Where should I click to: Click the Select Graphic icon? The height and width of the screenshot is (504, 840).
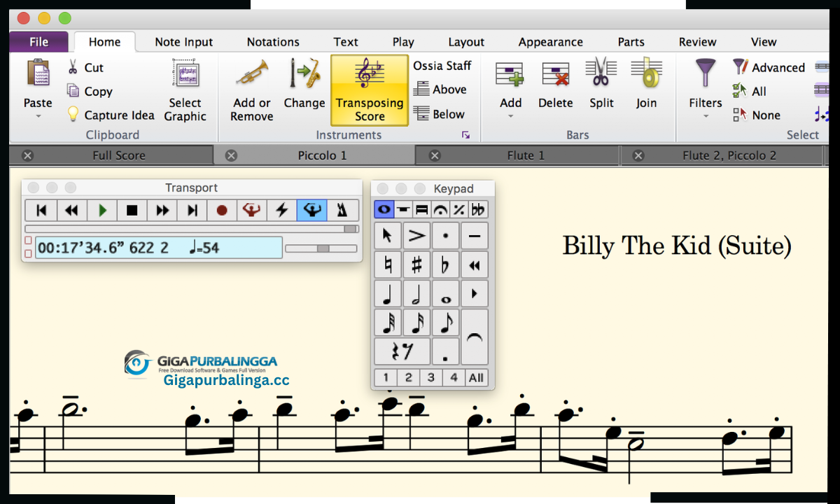(185, 73)
